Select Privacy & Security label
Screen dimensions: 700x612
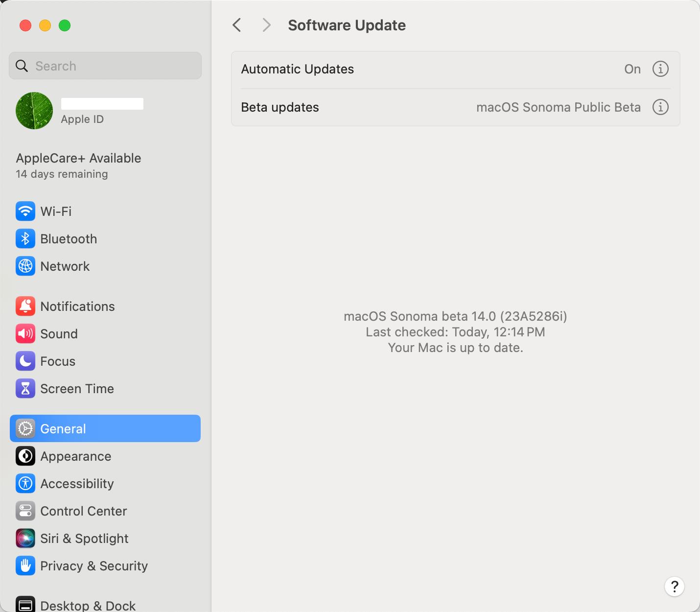point(94,566)
